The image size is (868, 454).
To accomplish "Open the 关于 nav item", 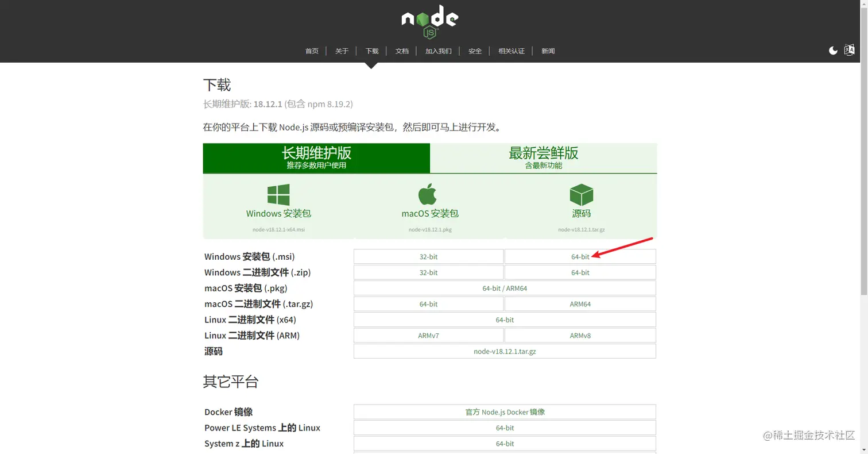I will pos(342,51).
